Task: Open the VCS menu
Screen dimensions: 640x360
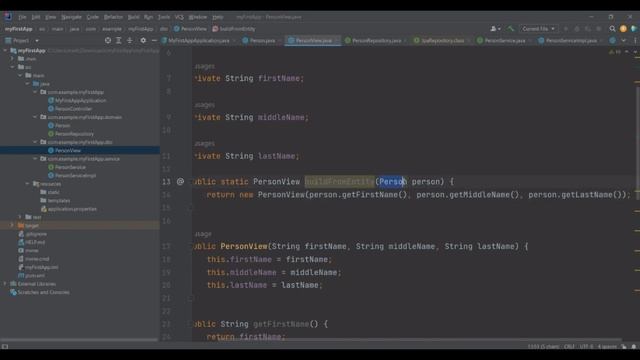Action: click(x=179, y=17)
